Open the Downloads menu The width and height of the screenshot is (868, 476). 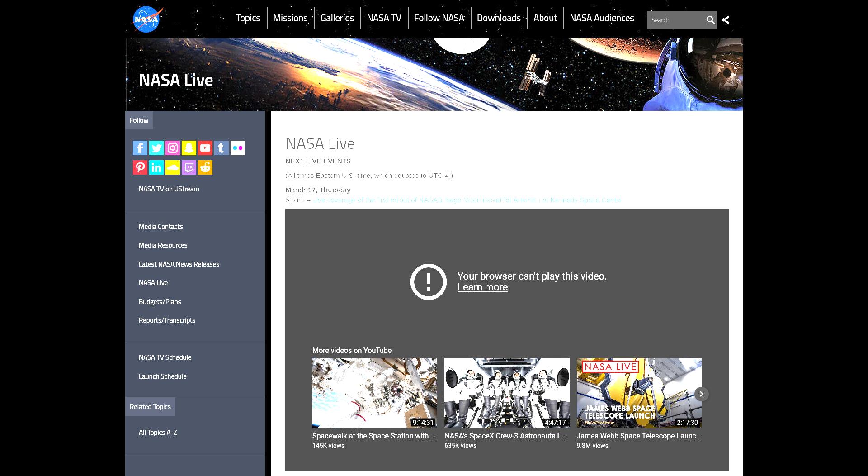click(499, 18)
